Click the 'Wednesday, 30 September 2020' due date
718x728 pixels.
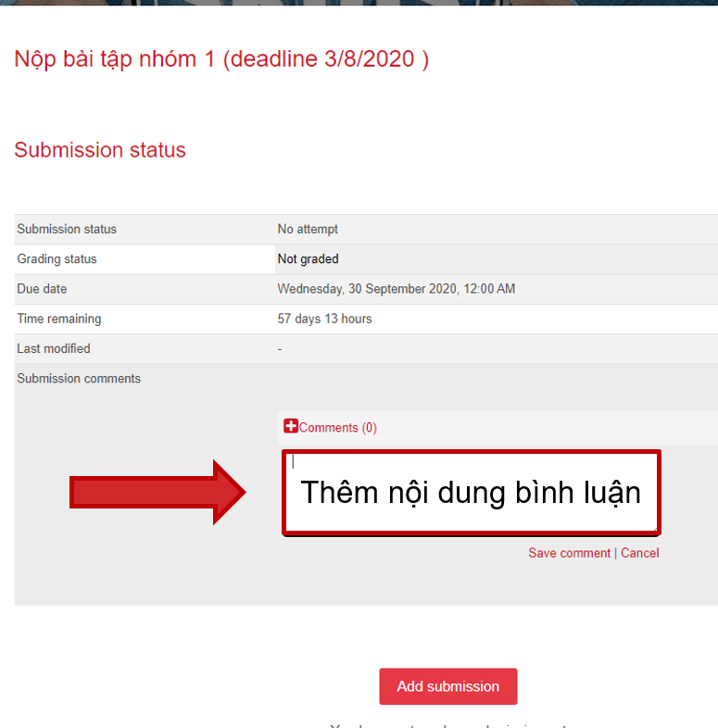tap(396, 289)
